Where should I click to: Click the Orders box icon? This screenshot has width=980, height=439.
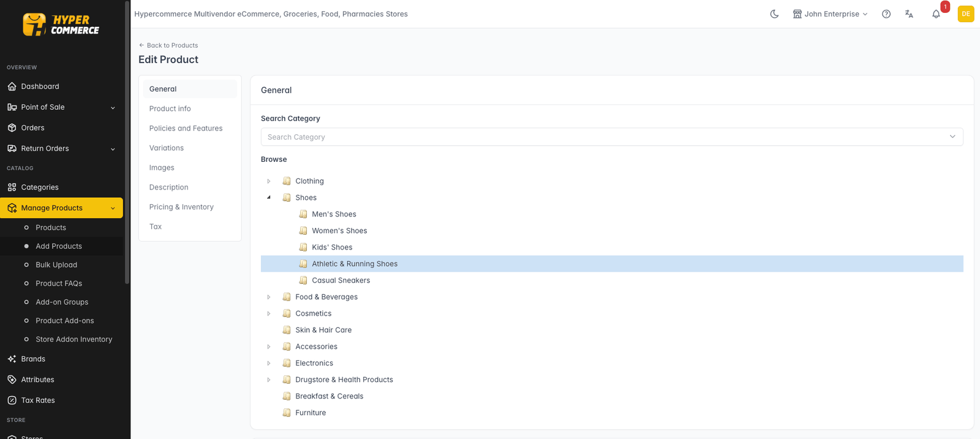[x=12, y=128]
